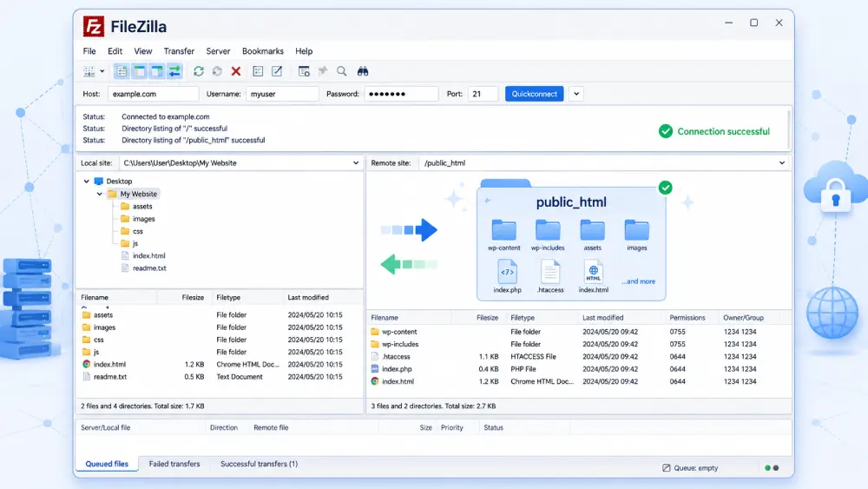The width and height of the screenshot is (868, 489).
Task: Click the Port input field
Action: [x=483, y=94]
